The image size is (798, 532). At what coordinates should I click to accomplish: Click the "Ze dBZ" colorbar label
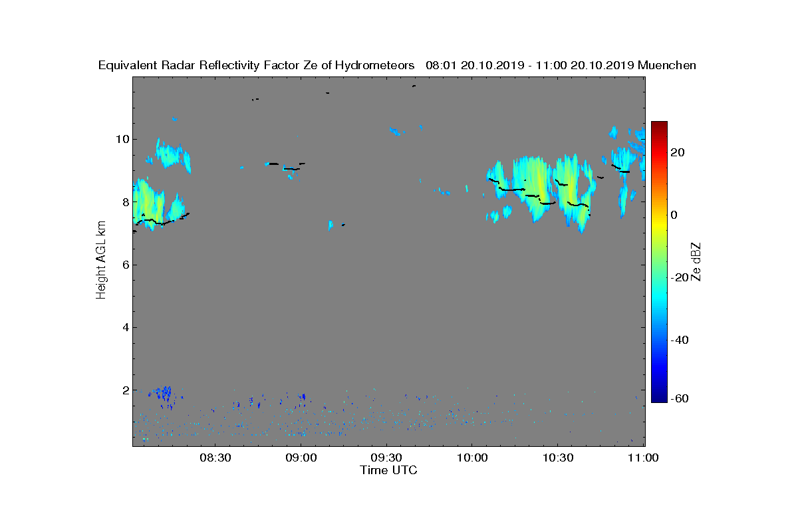[696, 261]
